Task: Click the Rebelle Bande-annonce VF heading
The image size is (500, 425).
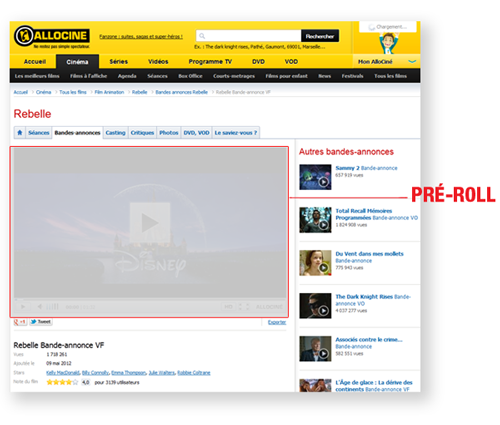Action: [x=59, y=345]
